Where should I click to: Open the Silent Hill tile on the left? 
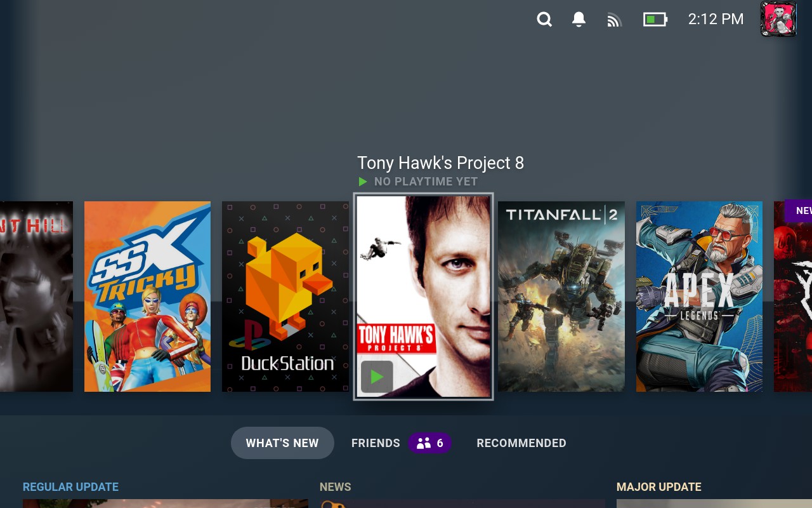tap(36, 295)
